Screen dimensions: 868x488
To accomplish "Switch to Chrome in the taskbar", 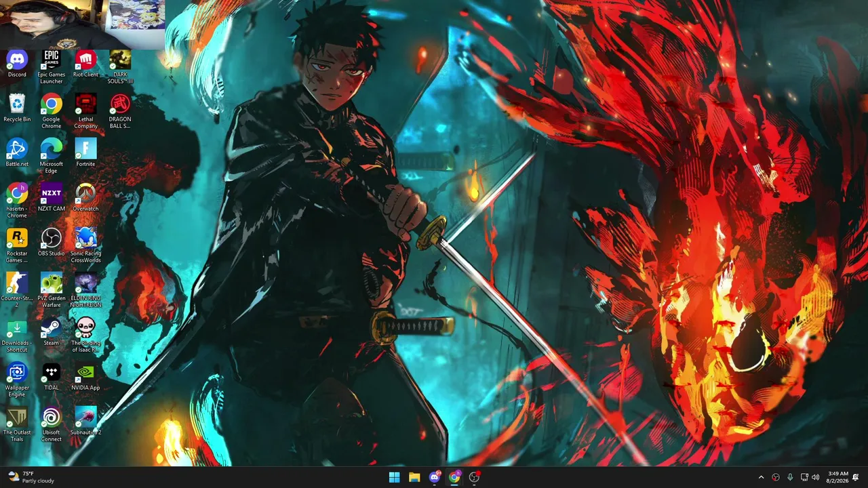I will coord(454,477).
